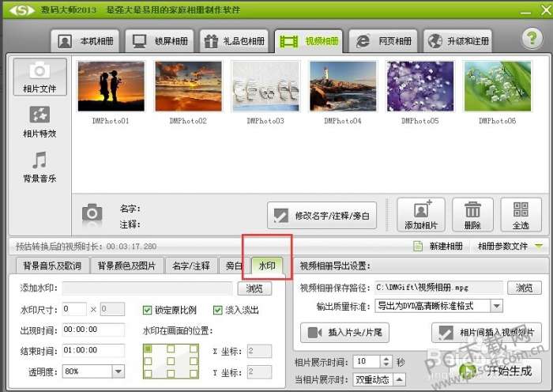Open the 背景音乐 music note panel

39,167
